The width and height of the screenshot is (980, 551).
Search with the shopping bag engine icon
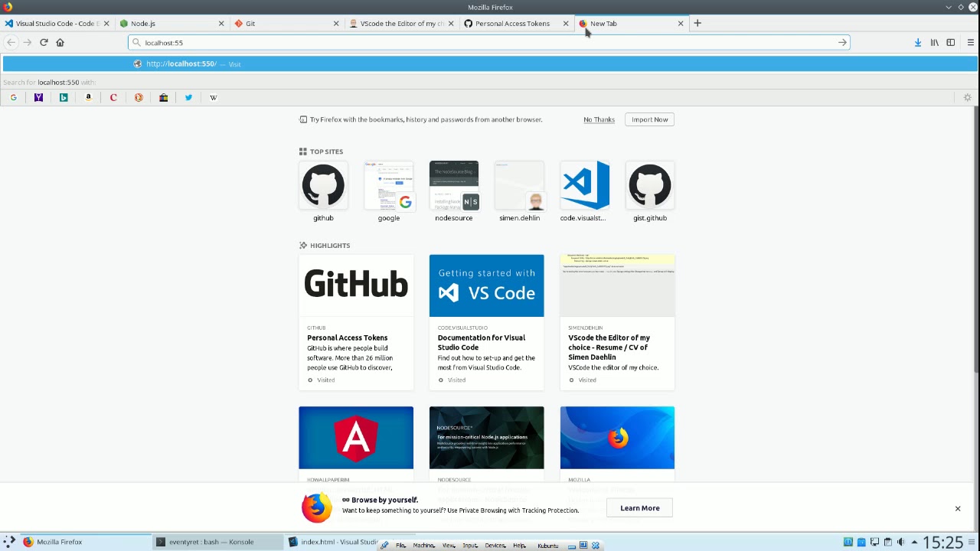tap(163, 97)
